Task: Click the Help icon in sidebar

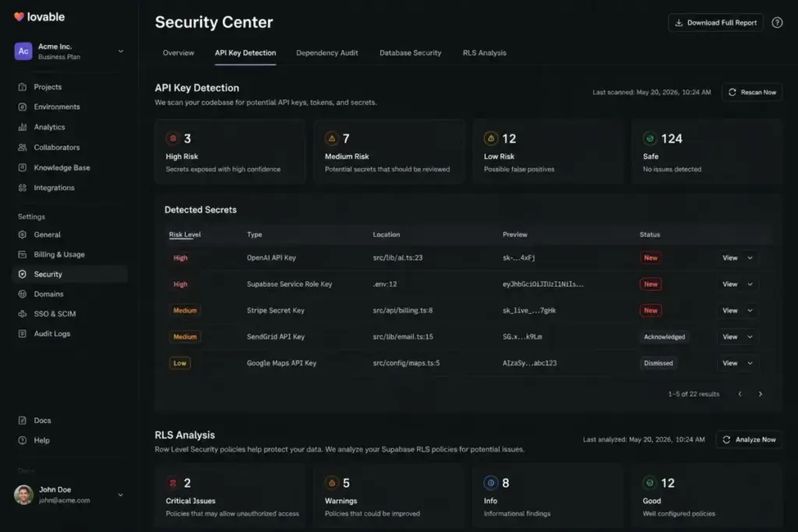Action: (23, 440)
